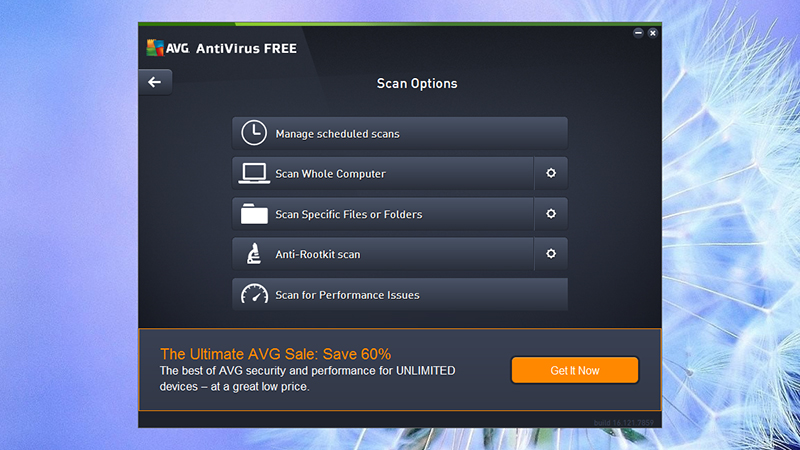
Task: Click the AntiVirus FREE title text
Action: [246, 48]
